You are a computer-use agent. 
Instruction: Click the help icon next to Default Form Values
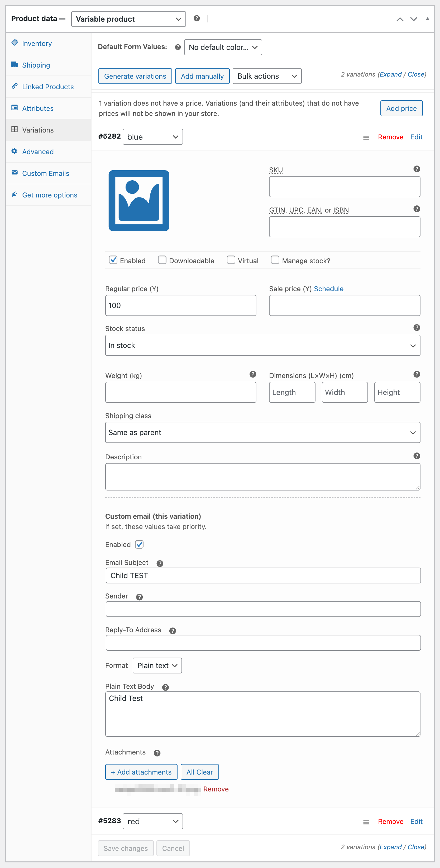tap(178, 47)
